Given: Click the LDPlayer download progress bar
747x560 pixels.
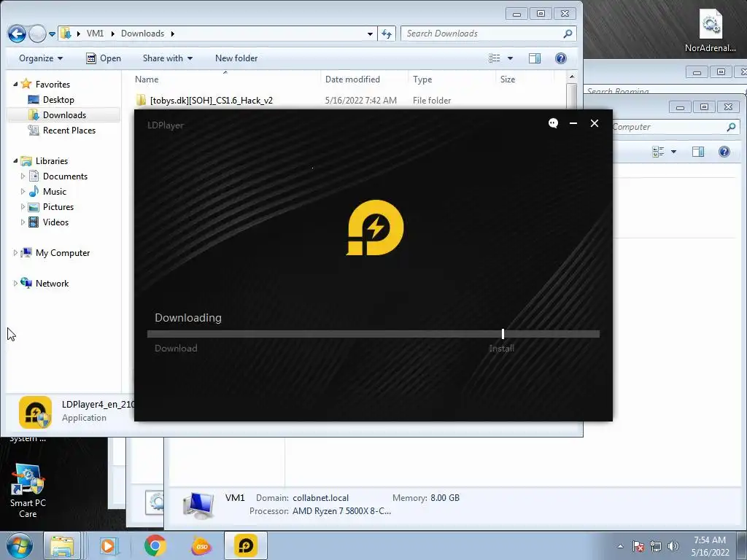Looking at the screenshot, I should 373,334.
